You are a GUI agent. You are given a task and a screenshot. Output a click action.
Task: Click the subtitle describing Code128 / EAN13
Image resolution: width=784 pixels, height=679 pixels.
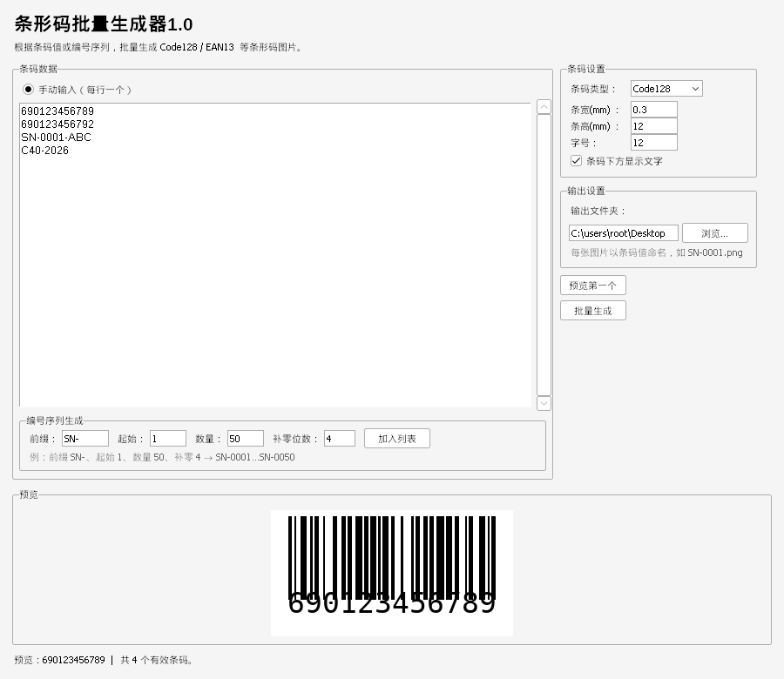(158, 47)
